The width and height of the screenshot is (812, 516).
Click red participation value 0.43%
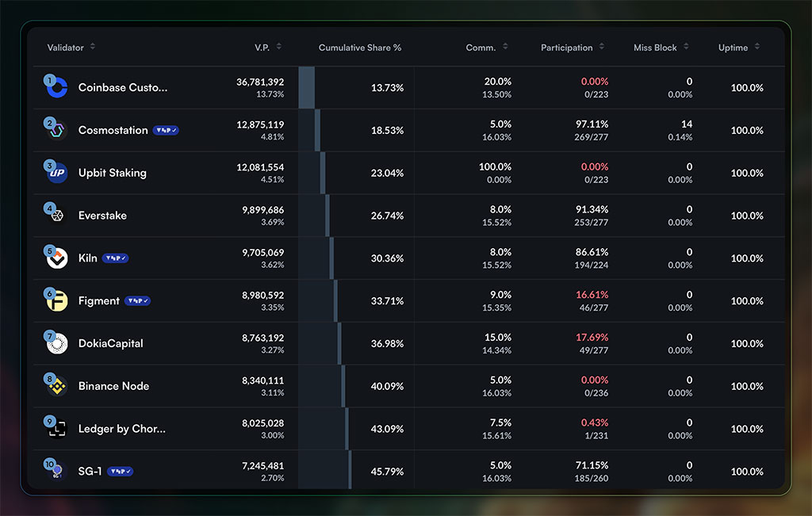tap(595, 422)
